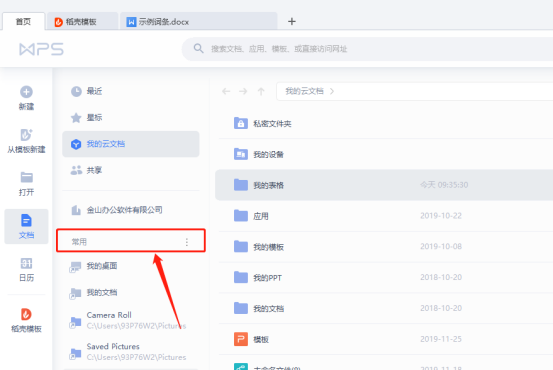Go up one level with up arrow
553x370 pixels.
coord(261,92)
